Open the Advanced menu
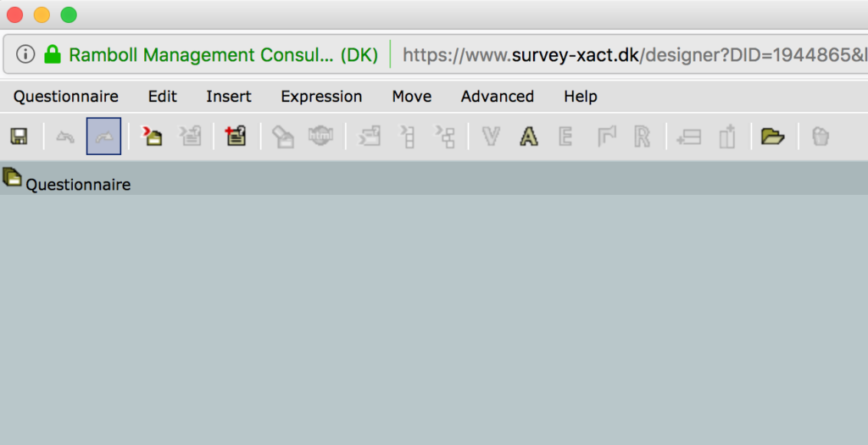Image resolution: width=868 pixels, height=445 pixels. tap(497, 97)
